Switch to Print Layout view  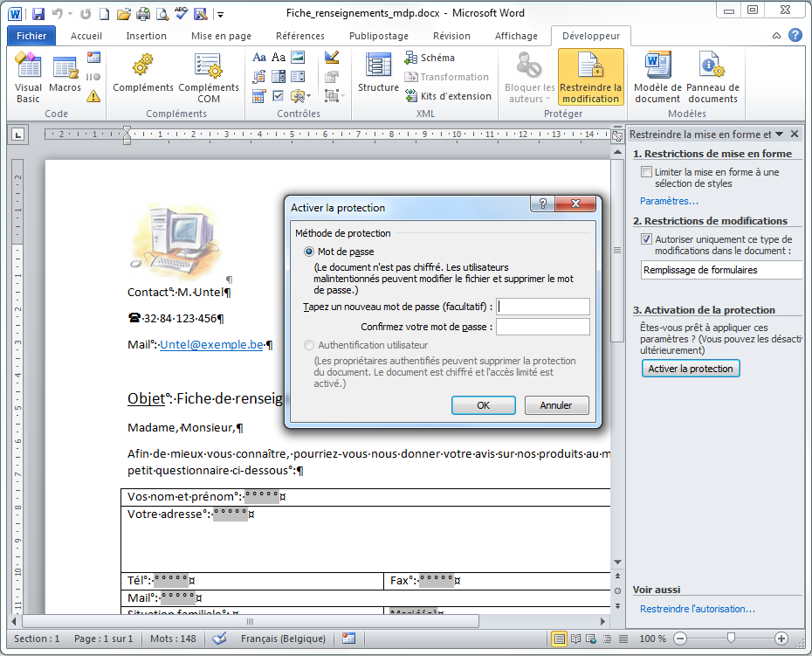(x=560, y=639)
